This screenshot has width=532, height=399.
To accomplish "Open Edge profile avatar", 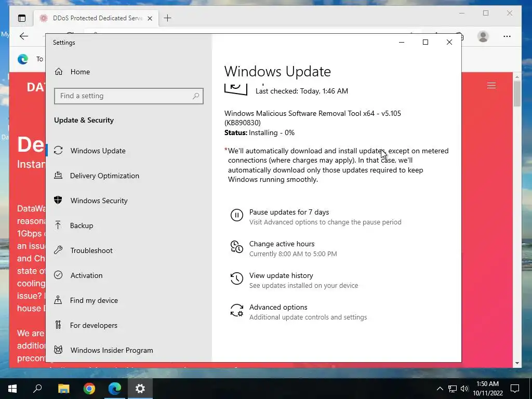I will pos(483,36).
